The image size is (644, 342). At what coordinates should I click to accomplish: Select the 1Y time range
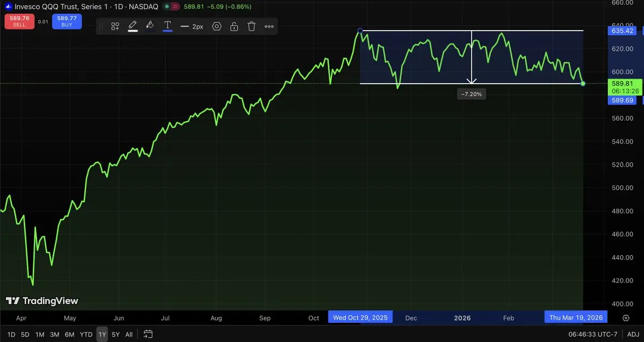click(102, 334)
